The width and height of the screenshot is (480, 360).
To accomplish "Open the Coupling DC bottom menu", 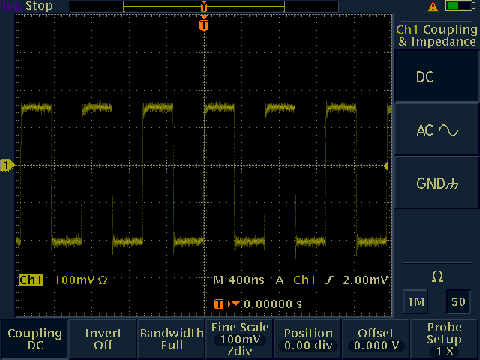I will coord(35,339).
